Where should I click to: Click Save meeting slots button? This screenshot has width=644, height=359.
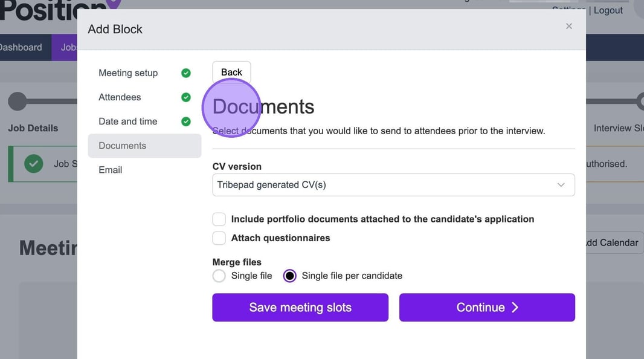(300, 308)
